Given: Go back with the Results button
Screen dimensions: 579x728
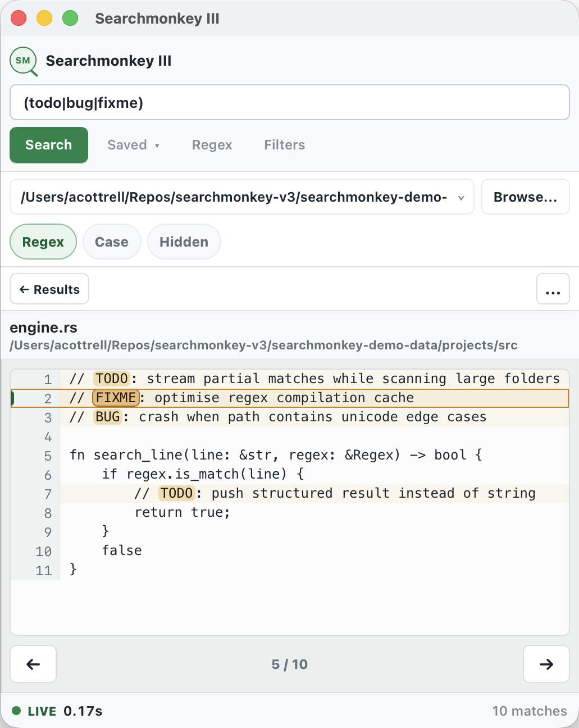Looking at the screenshot, I should coord(49,289).
